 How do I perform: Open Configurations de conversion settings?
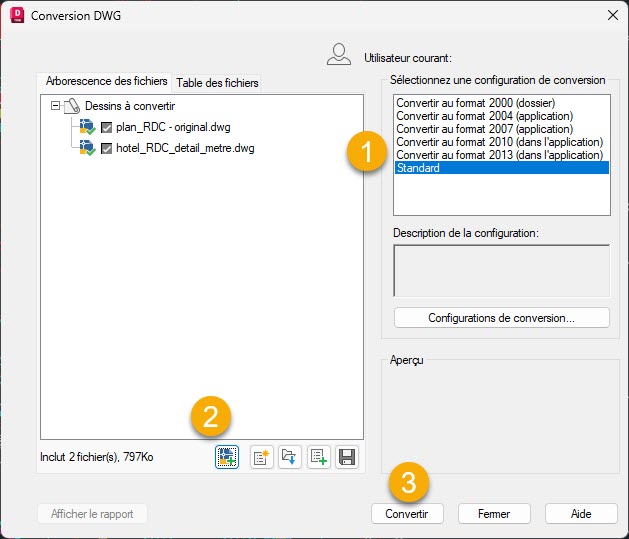pos(501,318)
